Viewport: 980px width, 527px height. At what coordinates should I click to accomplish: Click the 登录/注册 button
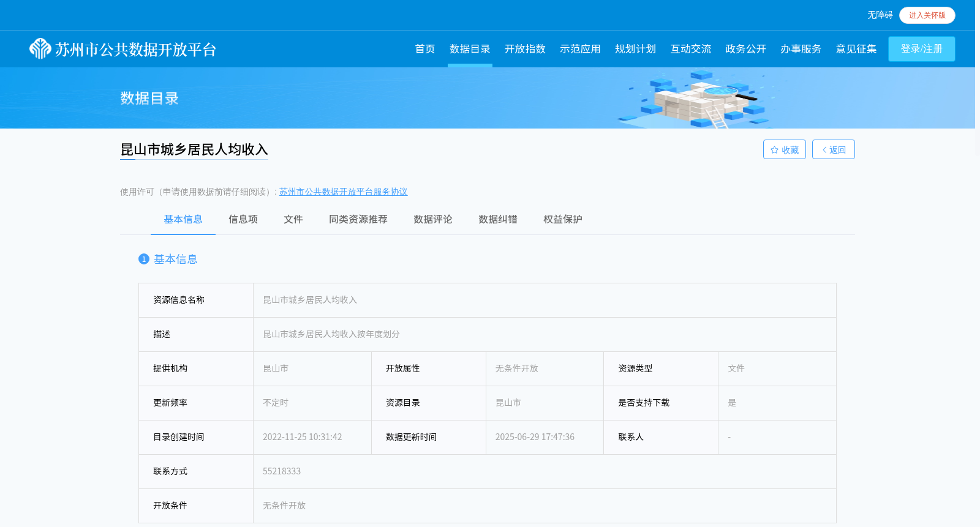(x=922, y=49)
